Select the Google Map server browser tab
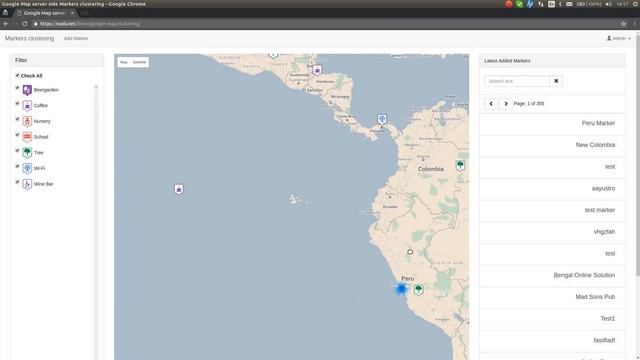The image size is (640, 360). click(x=44, y=13)
